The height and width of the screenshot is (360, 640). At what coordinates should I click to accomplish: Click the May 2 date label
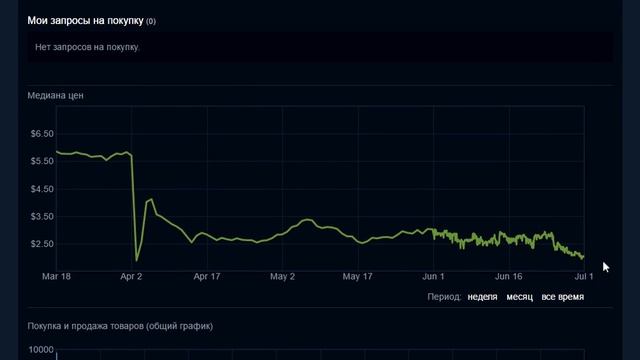click(x=282, y=276)
